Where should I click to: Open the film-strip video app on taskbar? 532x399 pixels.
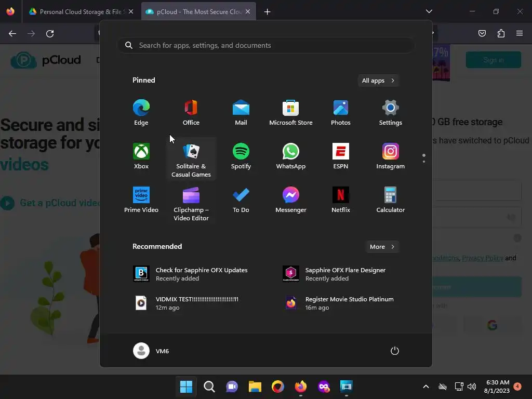pyautogui.click(x=347, y=387)
